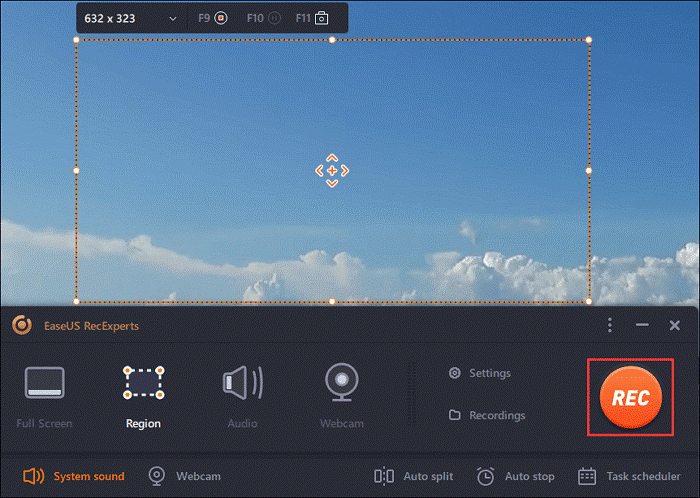Choose the Audio recording mode

click(242, 397)
